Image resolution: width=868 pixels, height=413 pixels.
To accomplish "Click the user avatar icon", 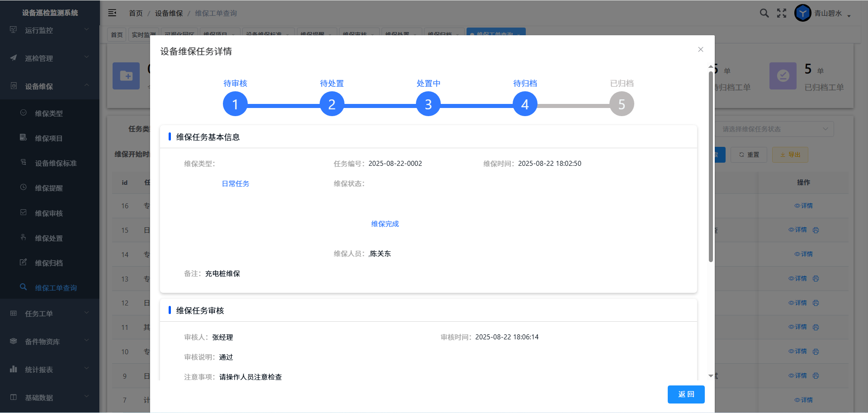I will (802, 13).
